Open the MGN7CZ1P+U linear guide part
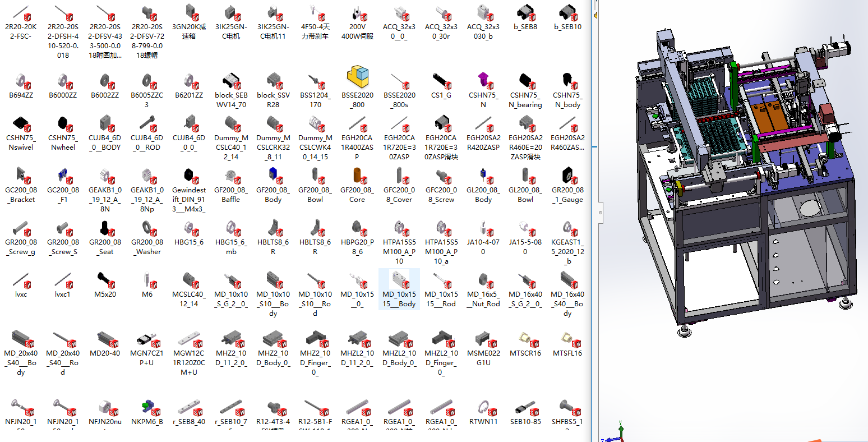The image size is (868, 442). (147, 339)
